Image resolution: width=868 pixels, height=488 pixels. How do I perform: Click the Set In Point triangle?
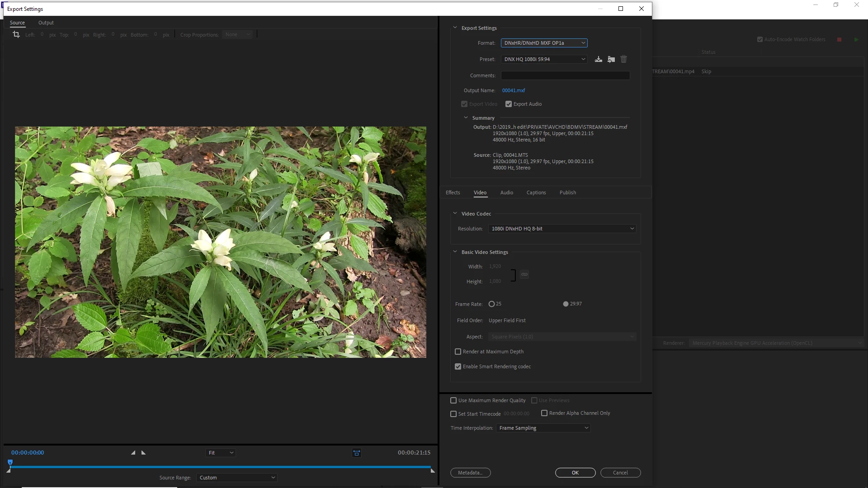tap(133, 453)
